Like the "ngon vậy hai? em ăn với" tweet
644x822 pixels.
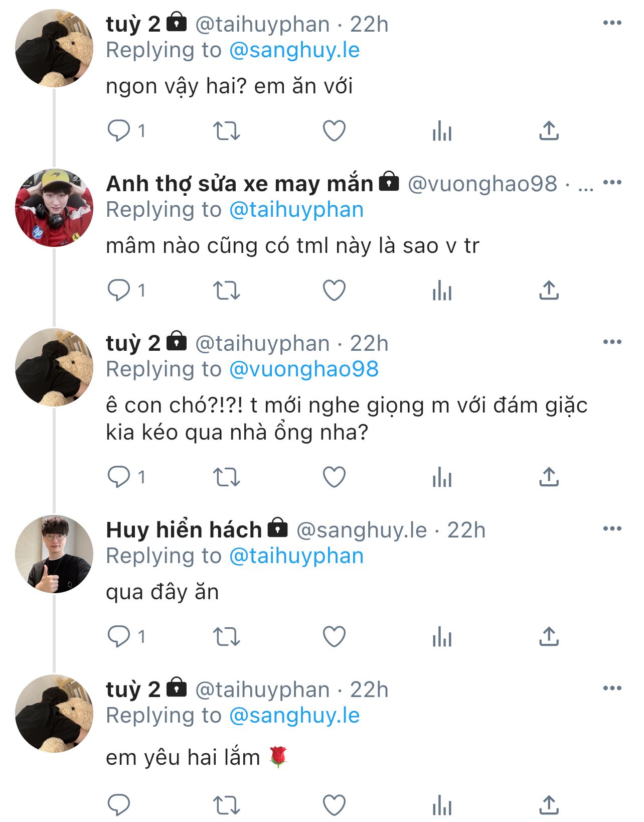pyautogui.click(x=334, y=131)
